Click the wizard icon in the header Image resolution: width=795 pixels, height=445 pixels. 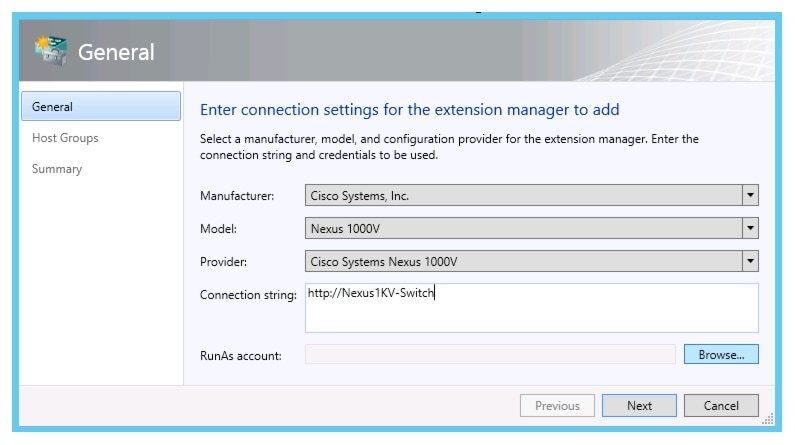(x=49, y=50)
